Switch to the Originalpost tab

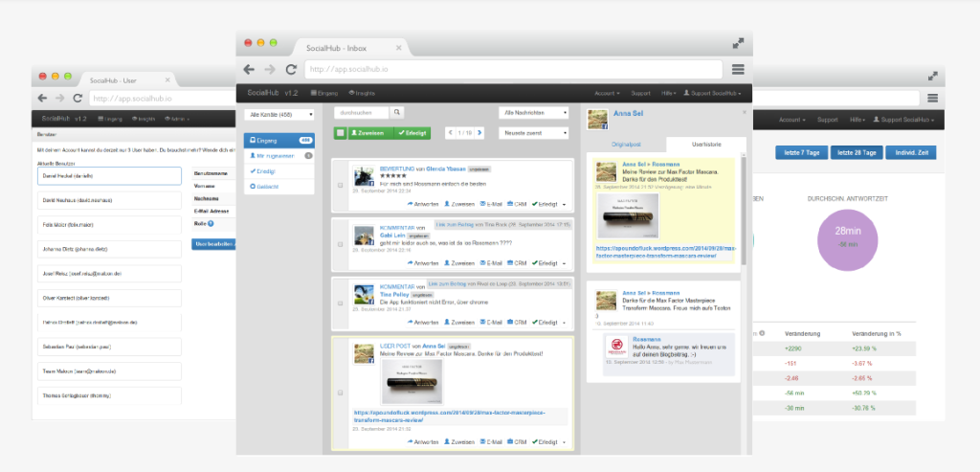626,144
